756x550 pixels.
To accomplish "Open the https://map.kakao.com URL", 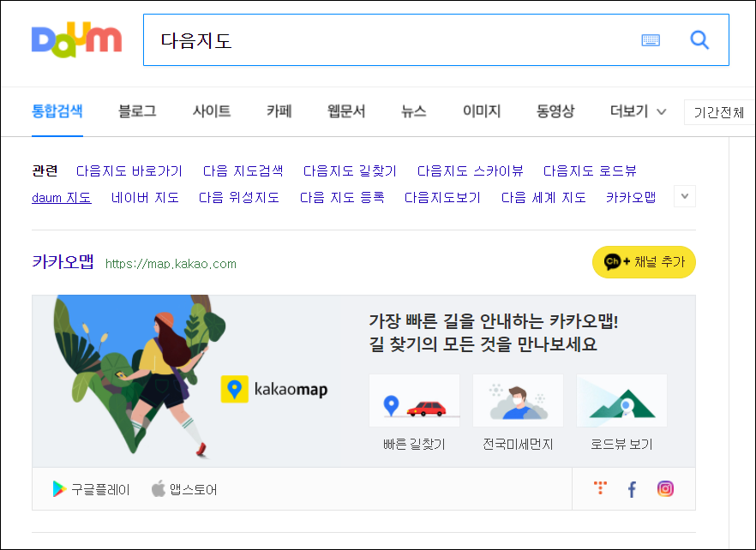I will tap(171, 264).
